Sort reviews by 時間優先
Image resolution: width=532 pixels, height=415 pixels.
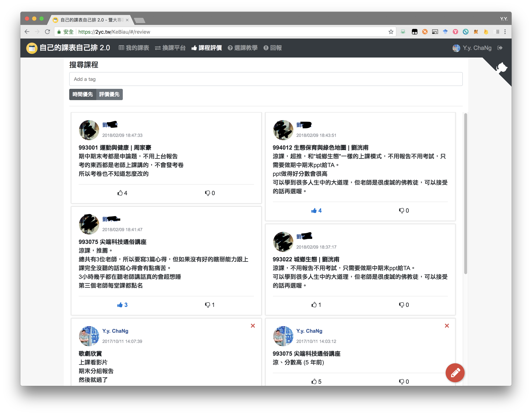tap(83, 94)
